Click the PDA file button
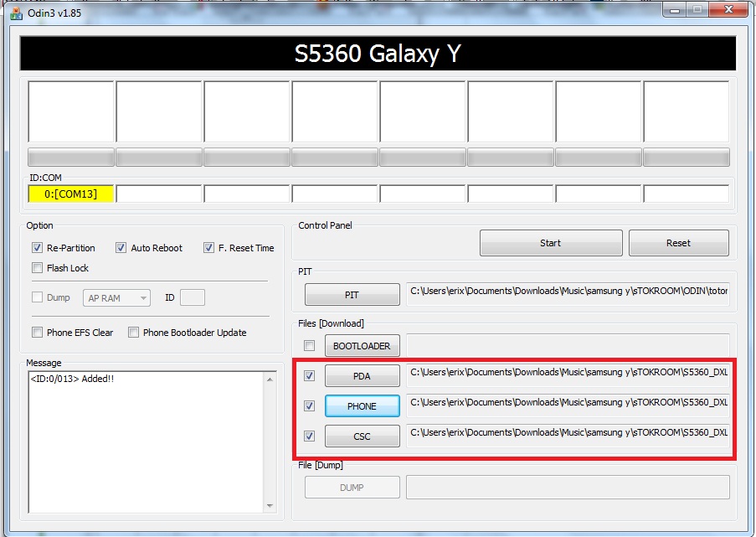 pyautogui.click(x=362, y=376)
